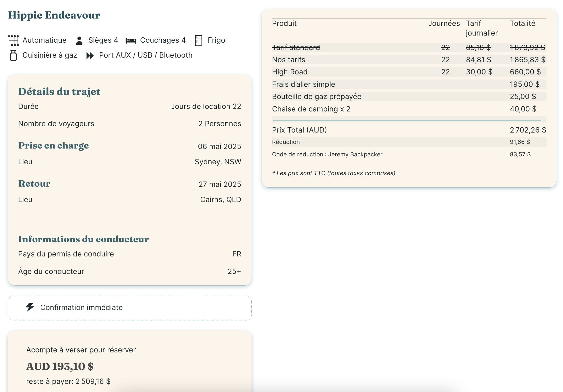
Task: Click Jours de location 22 value
Action: pos(206,106)
